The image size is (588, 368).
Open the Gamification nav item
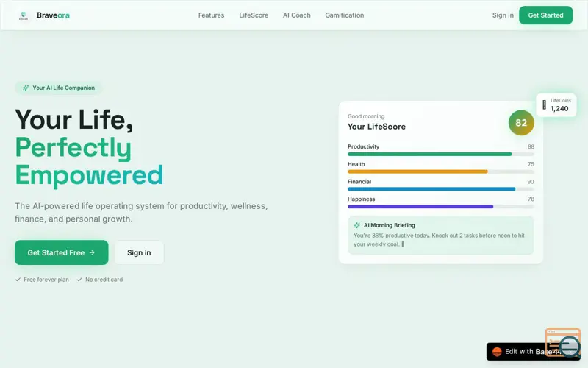point(344,15)
